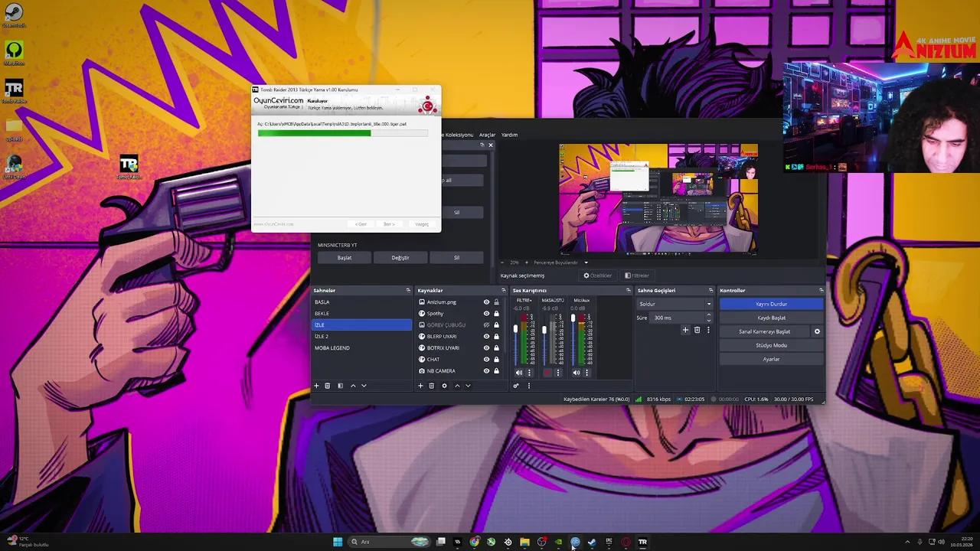Viewport: 980px width, 551px height.
Task: Unmute the MASAÜSTÜ audio channel
Action: 547,373
